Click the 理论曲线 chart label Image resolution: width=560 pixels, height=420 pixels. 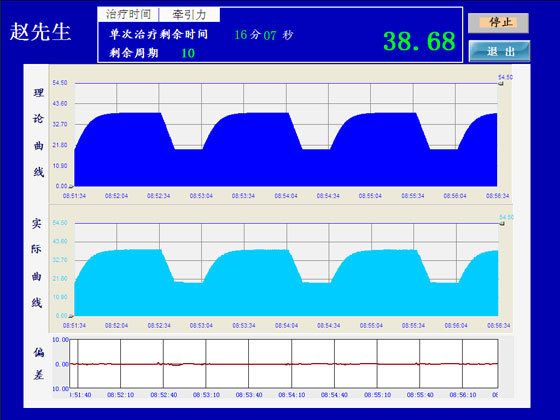(39, 132)
